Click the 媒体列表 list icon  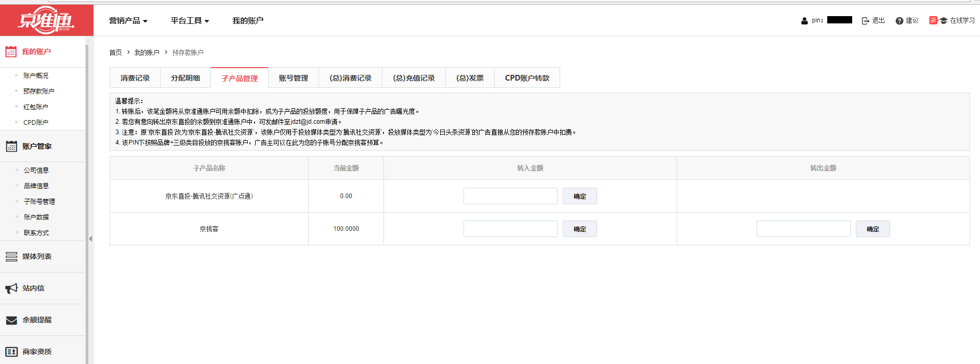(11, 257)
